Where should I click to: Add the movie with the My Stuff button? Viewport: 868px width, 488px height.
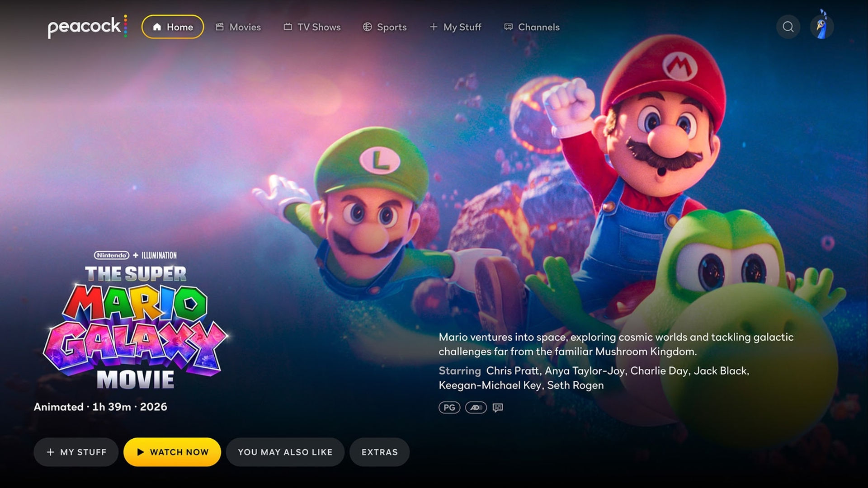click(x=76, y=452)
